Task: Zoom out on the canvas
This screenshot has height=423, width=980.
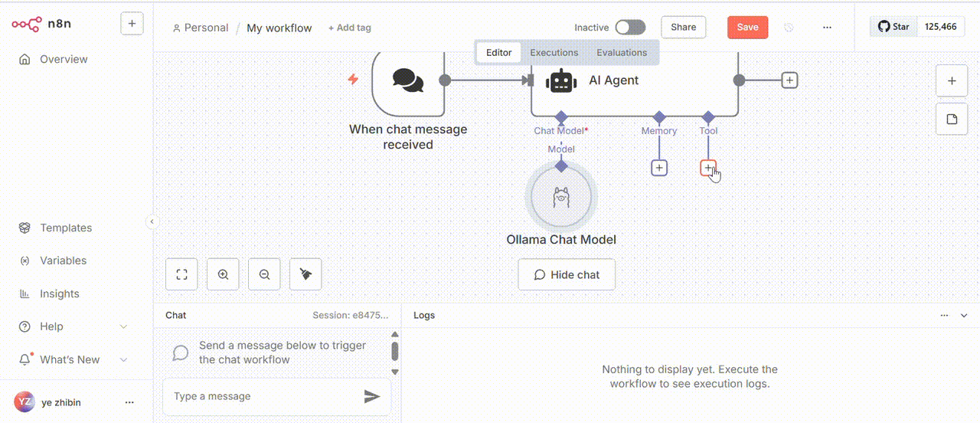Action: [264, 274]
